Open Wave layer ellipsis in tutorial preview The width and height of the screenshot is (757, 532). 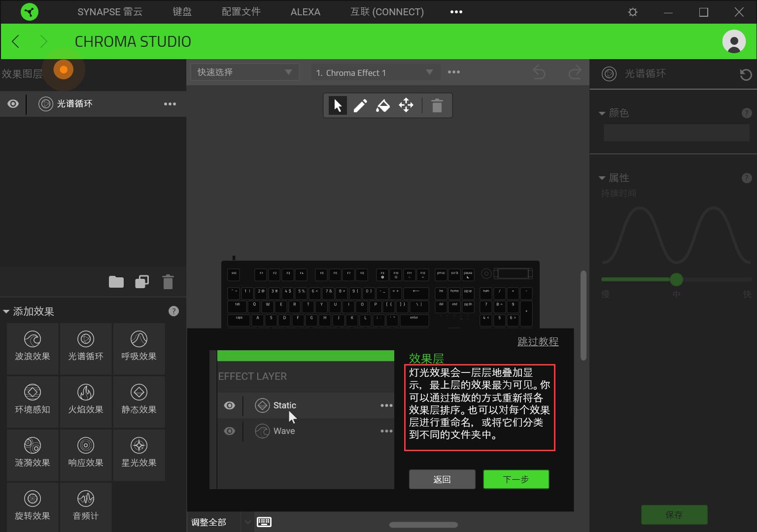click(386, 431)
